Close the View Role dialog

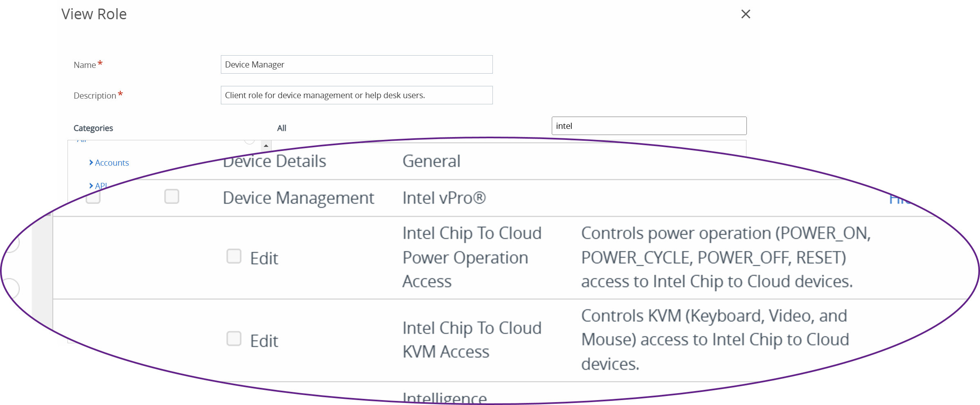coord(746,14)
